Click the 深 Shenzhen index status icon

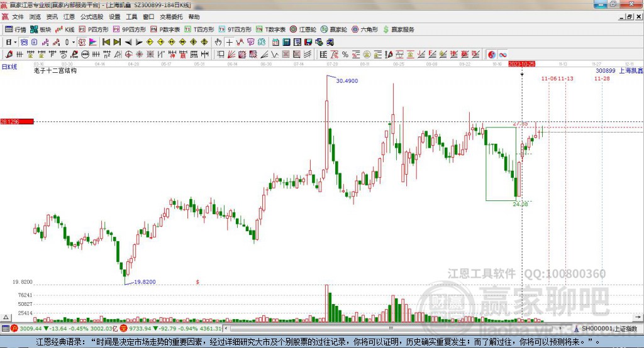123,329
